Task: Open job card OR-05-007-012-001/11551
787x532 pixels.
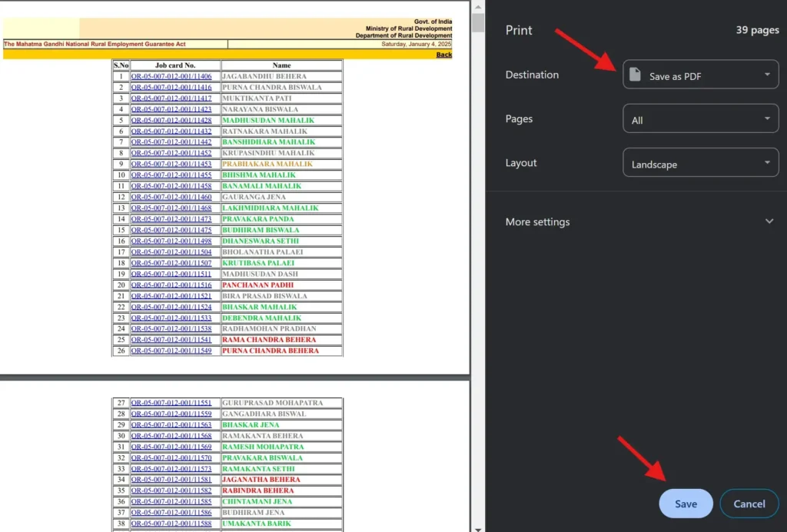Action: pyautogui.click(x=171, y=403)
